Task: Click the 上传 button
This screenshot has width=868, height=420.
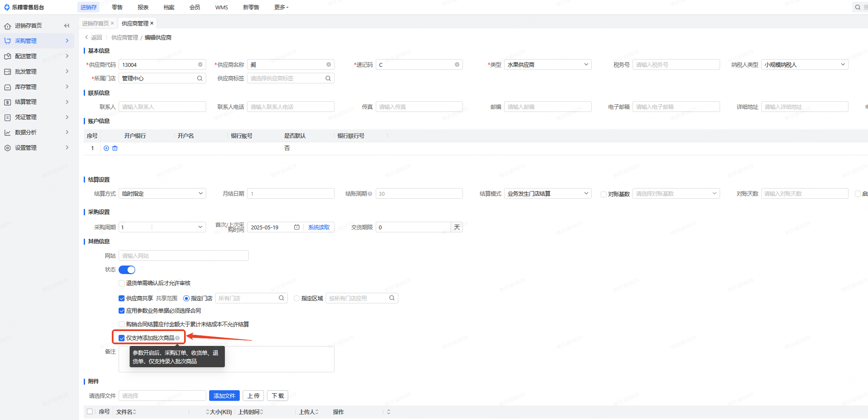Action: 253,396
